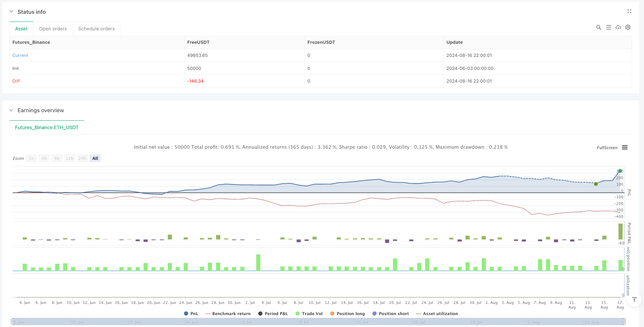
Task: Click the navigator range bar near '1. Jul'
Action: click(247, 322)
